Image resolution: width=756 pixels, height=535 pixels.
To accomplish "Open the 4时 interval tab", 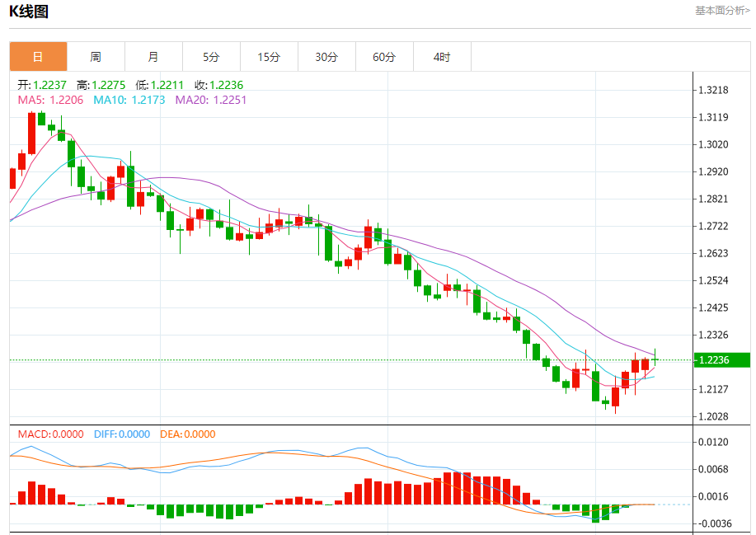I will coord(442,57).
